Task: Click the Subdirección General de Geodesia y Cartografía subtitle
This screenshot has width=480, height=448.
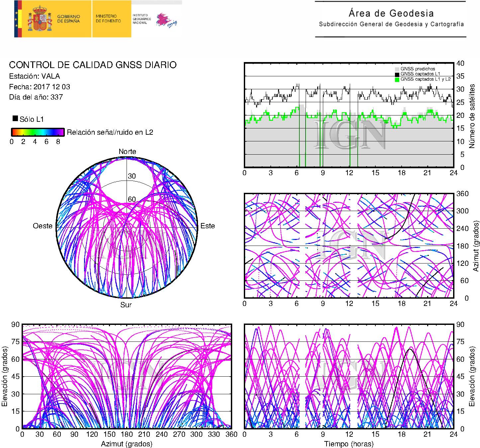Action: 391,24
